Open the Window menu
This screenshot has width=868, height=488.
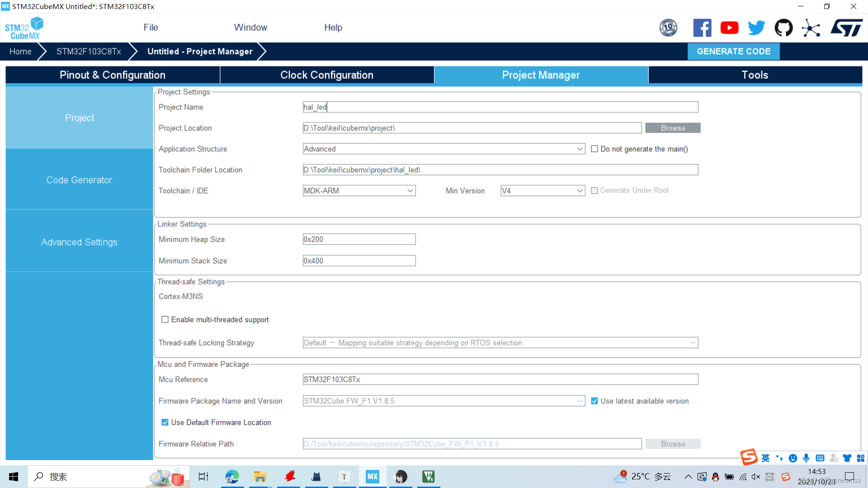click(250, 28)
